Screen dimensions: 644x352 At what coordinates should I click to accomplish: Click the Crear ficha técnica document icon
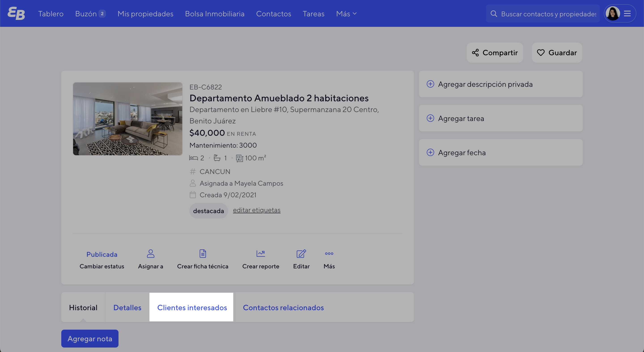click(x=203, y=254)
